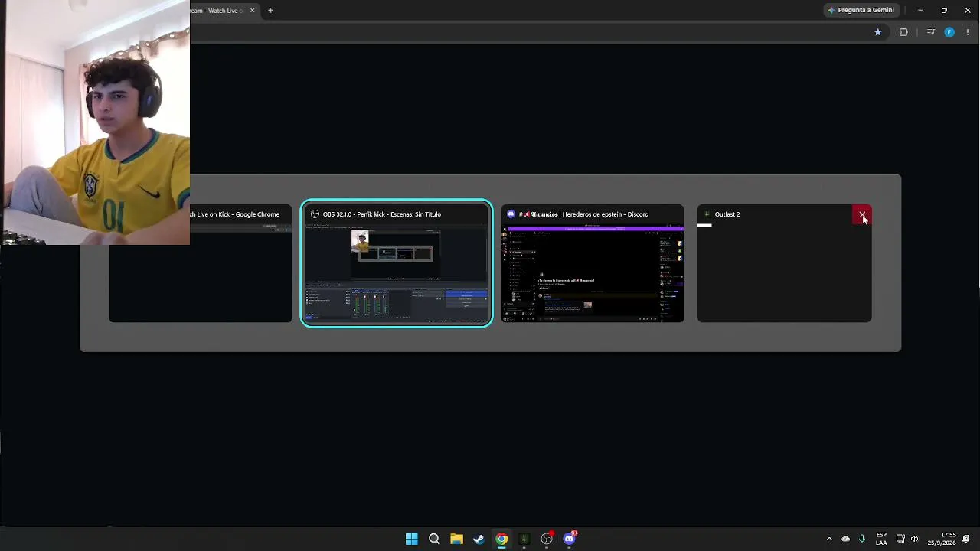980x551 pixels.
Task: Open the Outlast 2 taskbar icon
Action: point(524,539)
